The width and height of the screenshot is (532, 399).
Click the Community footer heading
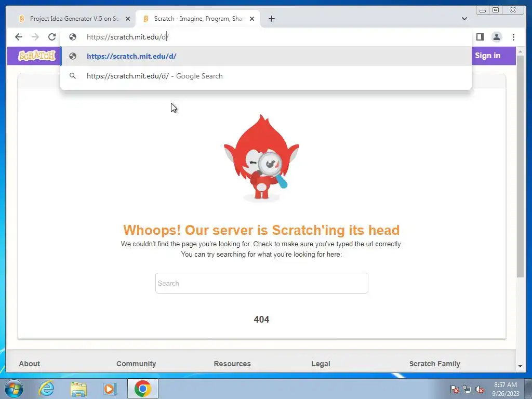tap(136, 364)
